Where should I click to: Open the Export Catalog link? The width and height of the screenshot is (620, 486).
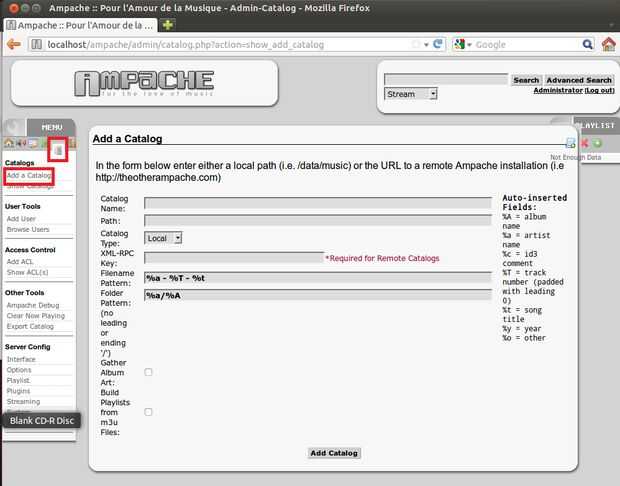tap(30, 326)
